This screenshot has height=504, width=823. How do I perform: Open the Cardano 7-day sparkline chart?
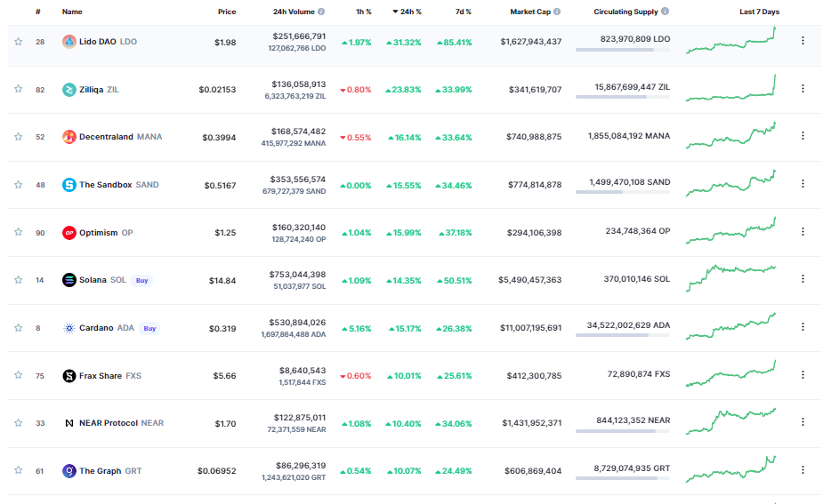(730, 326)
